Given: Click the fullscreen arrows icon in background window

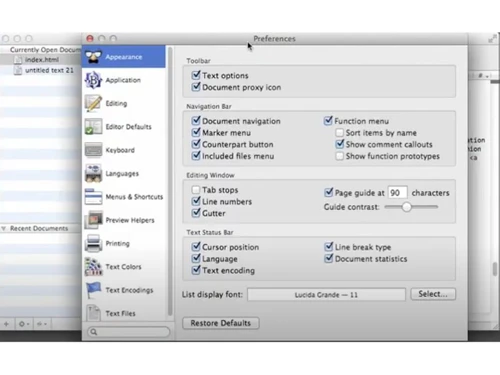Looking at the screenshot, I should pyautogui.click(x=492, y=39).
